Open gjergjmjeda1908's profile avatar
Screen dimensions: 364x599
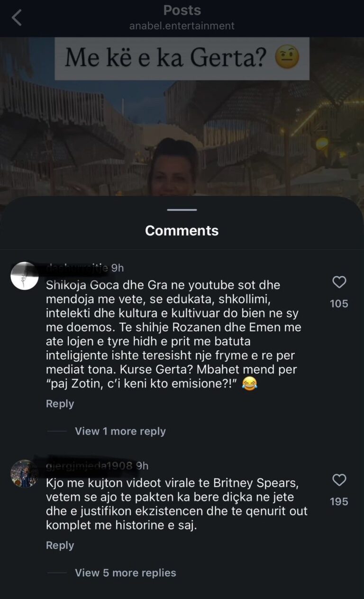click(x=25, y=473)
